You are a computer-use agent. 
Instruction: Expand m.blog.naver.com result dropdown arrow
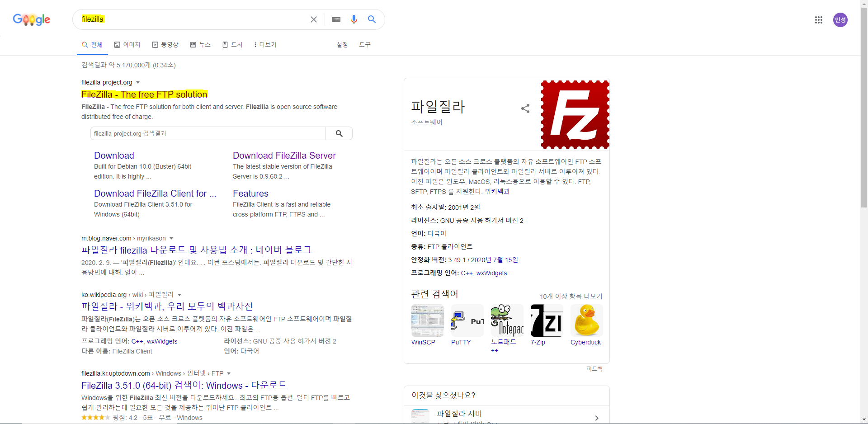pos(171,239)
